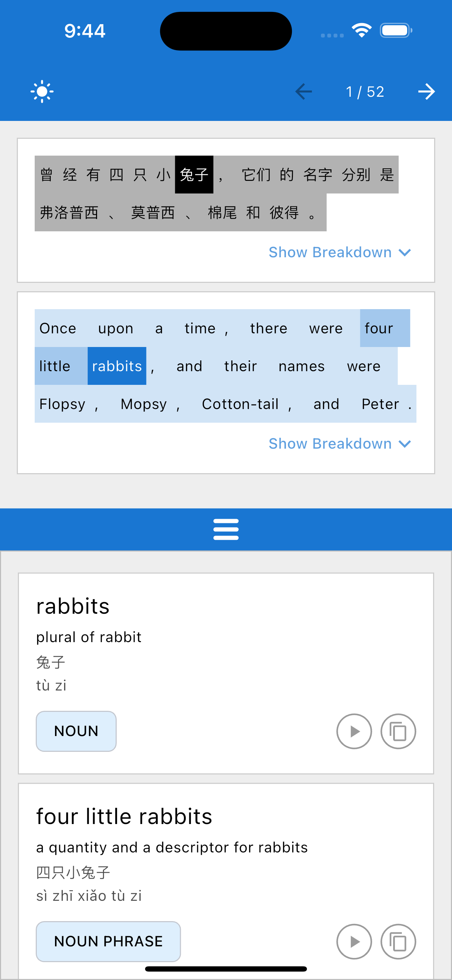Viewport: 452px width, 980px height.
Task: Select the NOUN tag on rabbits card
Action: coord(76,731)
